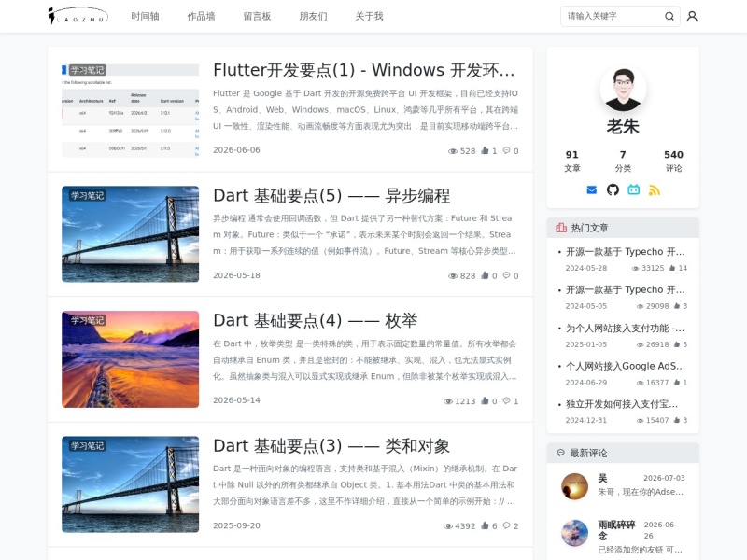Click the 老朱 profile avatar
This screenshot has width=747, height=560.
coord(623,89)
